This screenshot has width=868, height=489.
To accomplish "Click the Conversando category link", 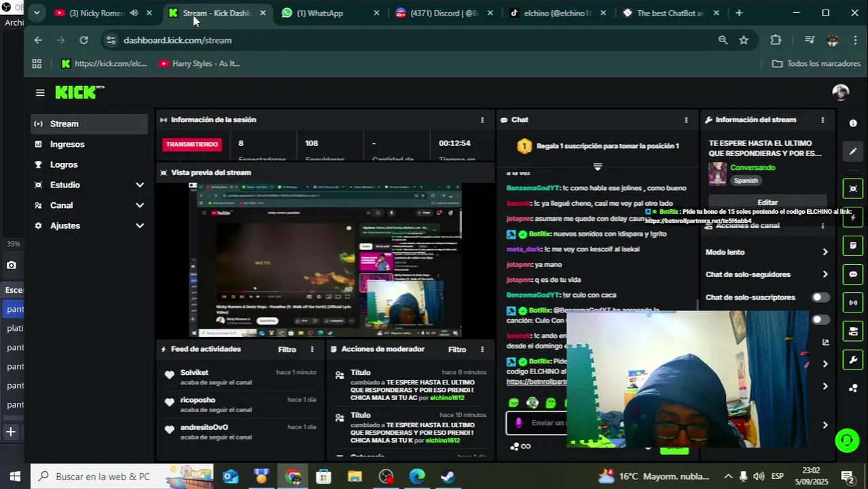I will pyautogui.click(x=753, y=168).
